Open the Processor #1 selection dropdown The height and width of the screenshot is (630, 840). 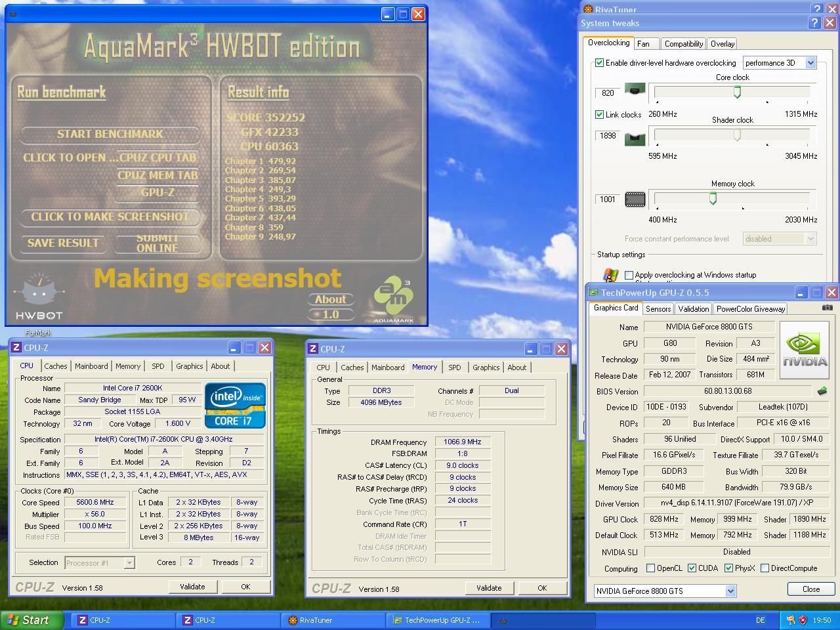coord(100,563)
